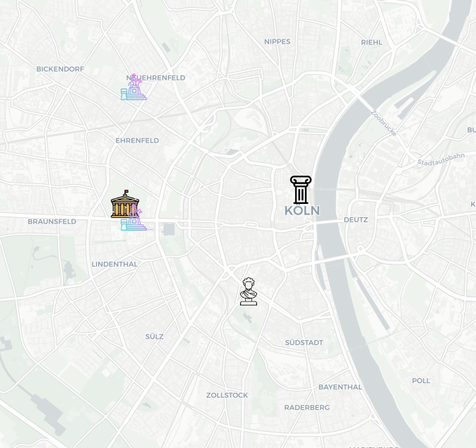Select the ZOLLSTOCK district label

click(x=227, y=396)
